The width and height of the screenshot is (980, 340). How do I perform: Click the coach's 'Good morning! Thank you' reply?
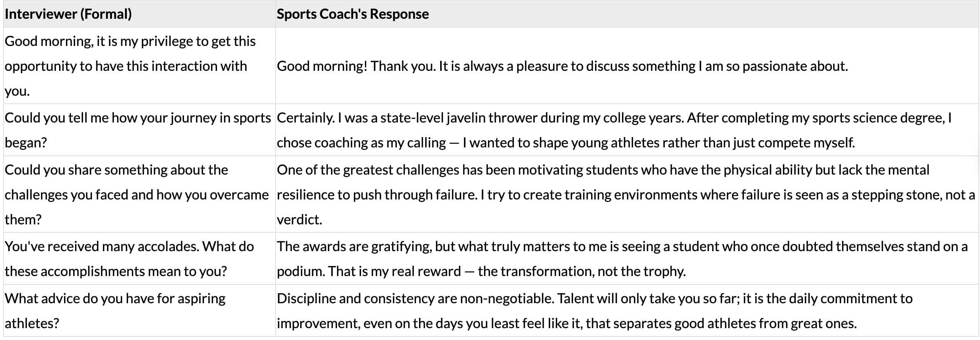pyautogui.click(x=562, y=66)
